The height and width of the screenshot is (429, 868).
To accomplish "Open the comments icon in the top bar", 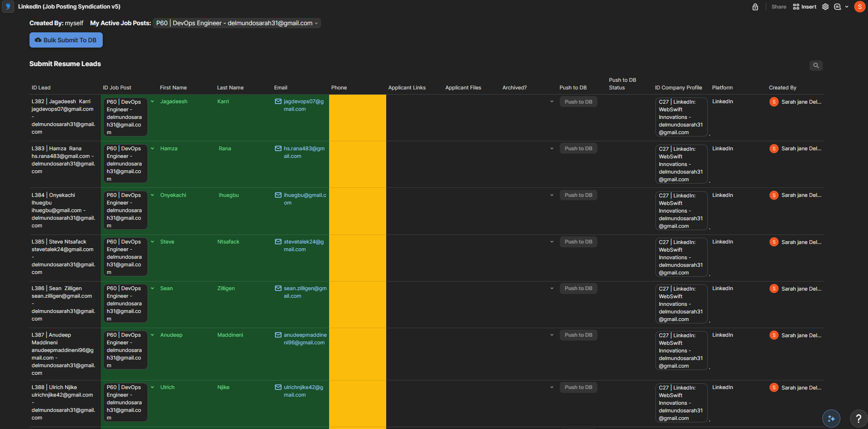I will coord(838,7).
